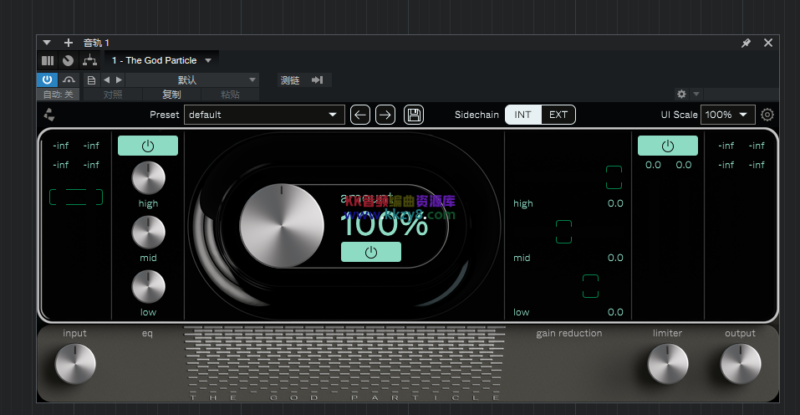Image resolution: width=800 pixels, height=415 pixels.
Task: Click the compare curve icon next to power
Action: (x=68, y=80)
